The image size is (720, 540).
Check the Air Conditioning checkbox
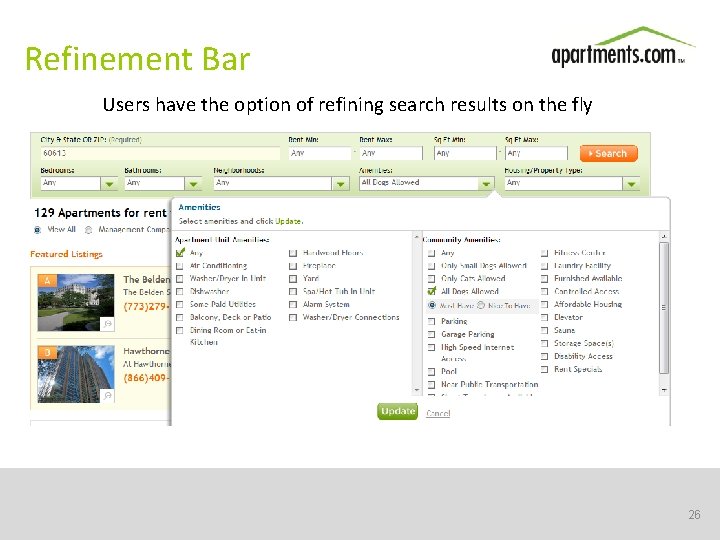[x=180, y=266]
